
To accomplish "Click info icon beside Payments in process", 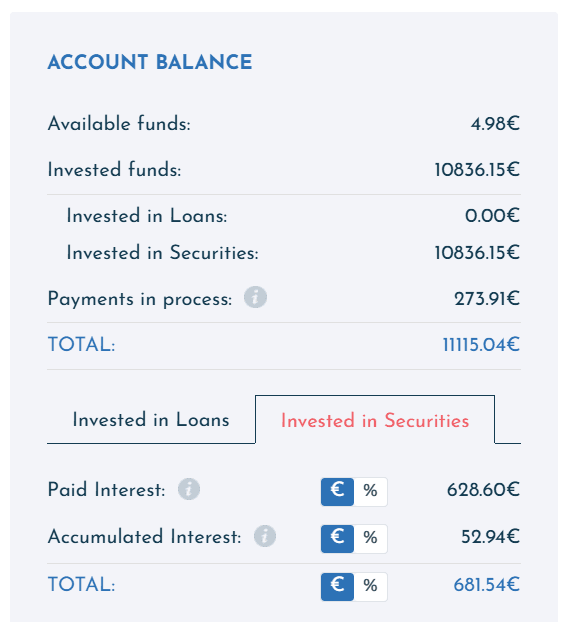I will (255, 297).
